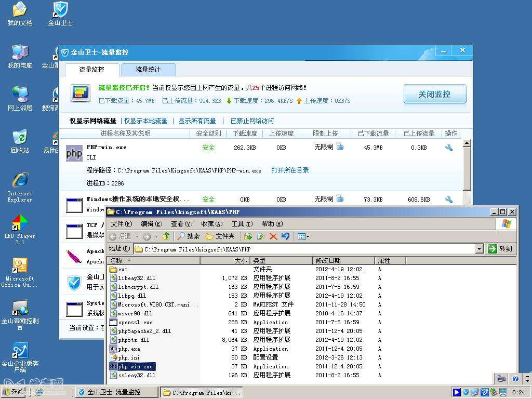
Task: Click the 后退 back toolbar button
Action: coord(121,236)
